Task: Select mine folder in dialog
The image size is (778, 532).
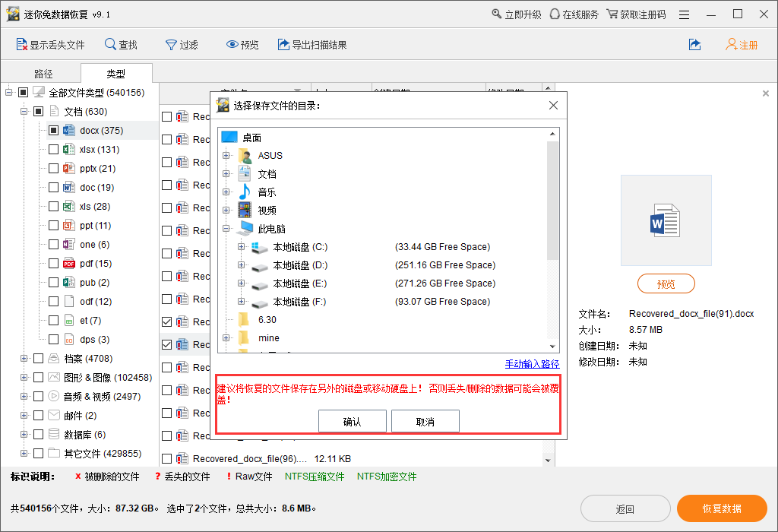Action: tap(268, 338)
